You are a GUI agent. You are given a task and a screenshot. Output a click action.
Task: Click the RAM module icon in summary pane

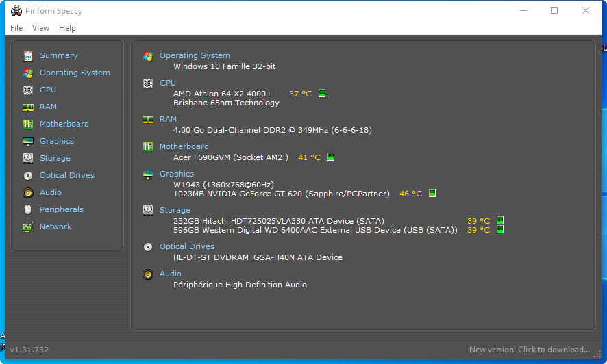[148, 120]
